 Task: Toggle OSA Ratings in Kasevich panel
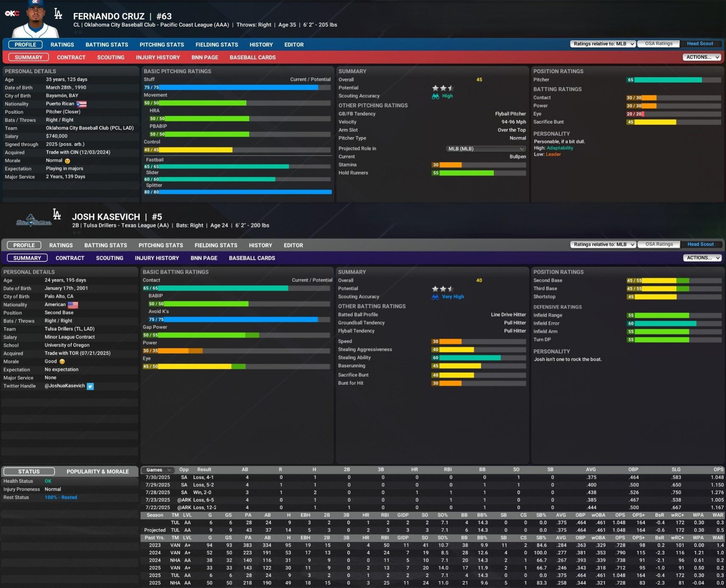(x=659, y=244)
